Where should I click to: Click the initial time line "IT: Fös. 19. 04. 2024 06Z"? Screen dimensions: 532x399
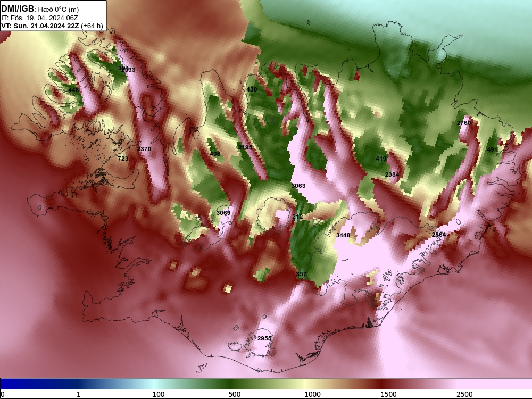[x=39, y=18]
